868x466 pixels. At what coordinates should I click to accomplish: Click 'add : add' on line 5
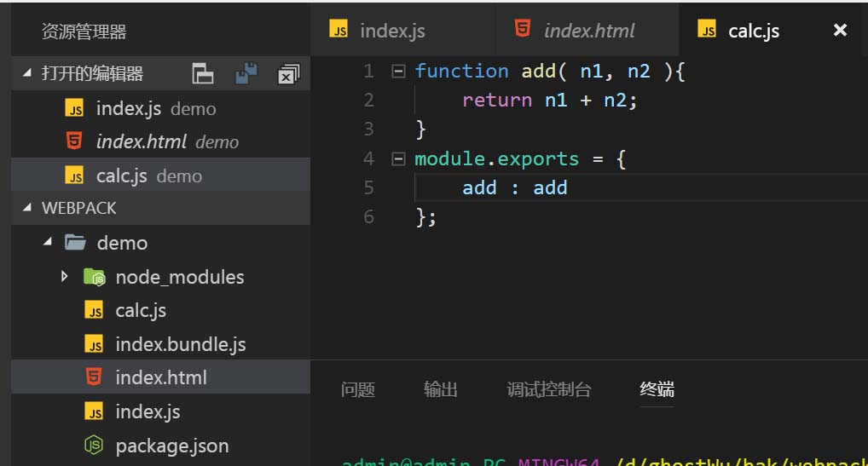click(x=514, y=188)
